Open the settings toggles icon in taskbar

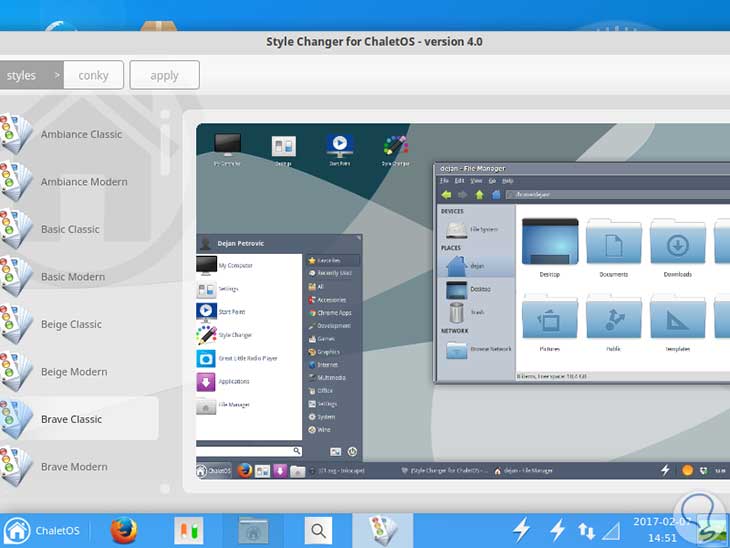point(189,531)
